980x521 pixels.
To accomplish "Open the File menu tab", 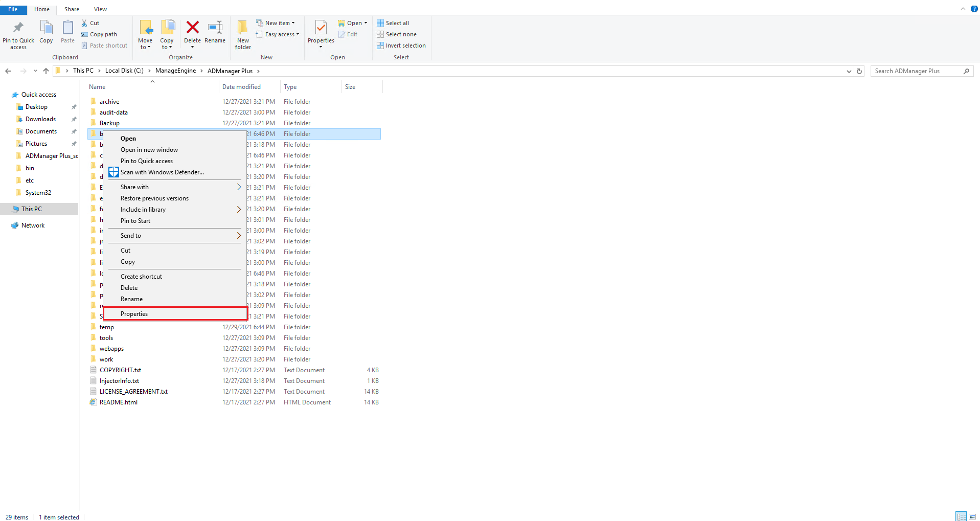I will [13, 9].
